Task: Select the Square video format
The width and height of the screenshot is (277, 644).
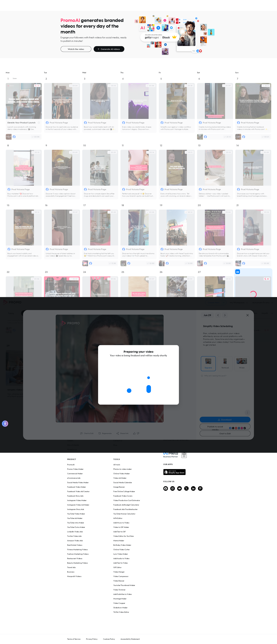Action: tap(208, 364)
